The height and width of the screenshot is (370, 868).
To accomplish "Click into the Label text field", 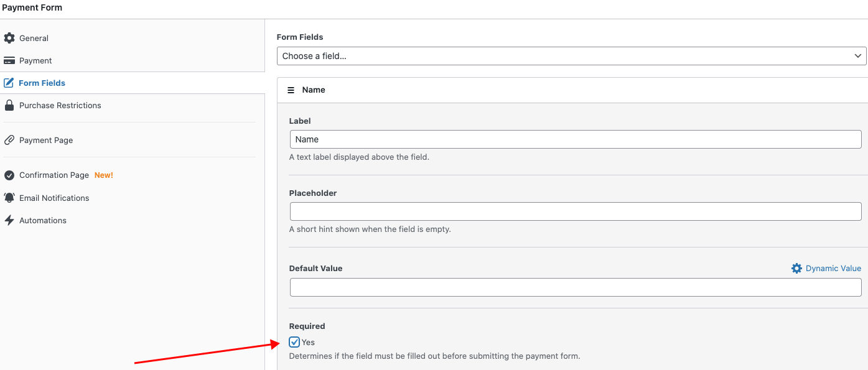I will coord(576,139).
